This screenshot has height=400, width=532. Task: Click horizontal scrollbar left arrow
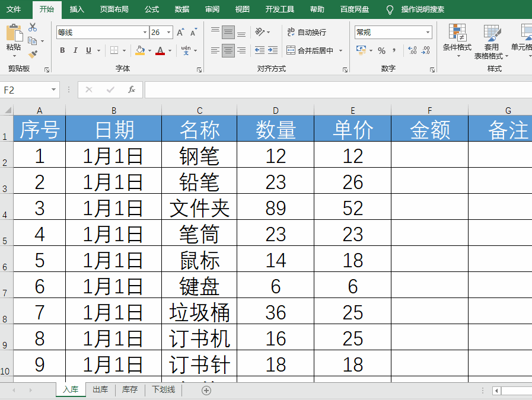[x=497, y=391]
